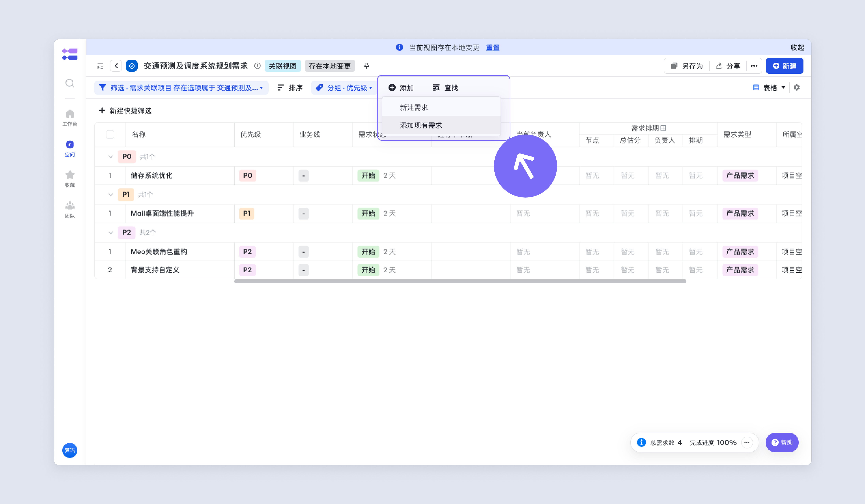Toggle the sidebar tree collapse icon

point(100,66)
